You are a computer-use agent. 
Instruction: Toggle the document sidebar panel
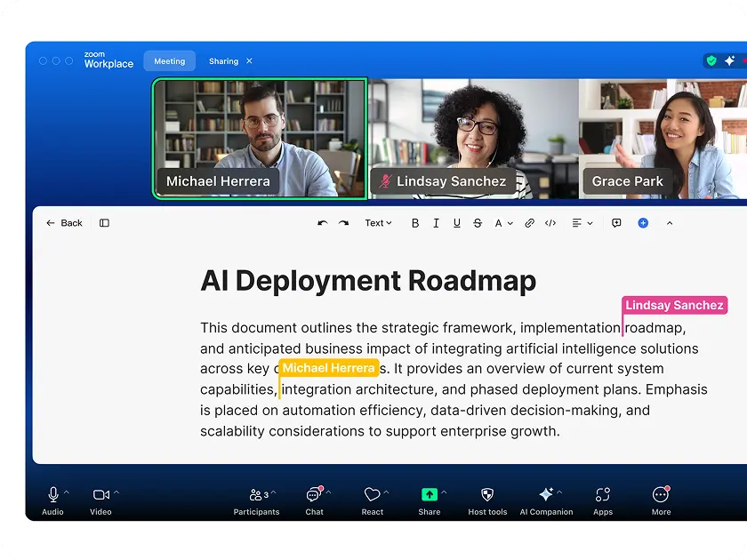(x=104, y=223)
